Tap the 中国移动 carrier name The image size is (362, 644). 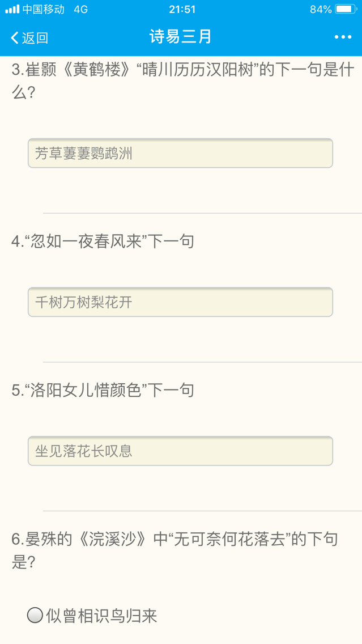tap(44, 9)
